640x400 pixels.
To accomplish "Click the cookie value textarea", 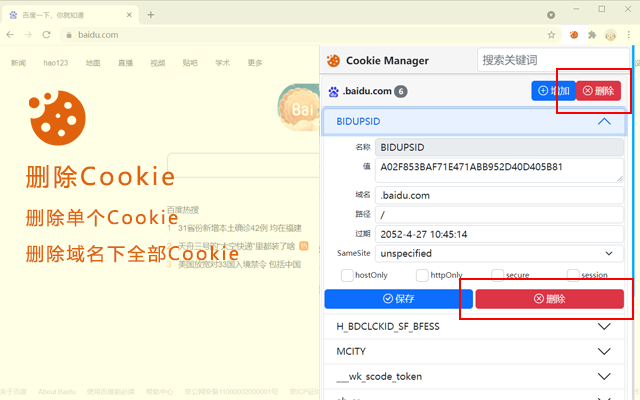I will pos(499,170).
